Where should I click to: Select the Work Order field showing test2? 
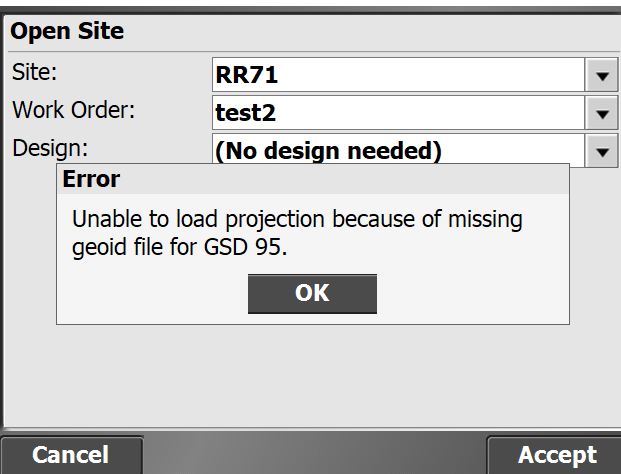pyautogui.click(x=396, y=113)
